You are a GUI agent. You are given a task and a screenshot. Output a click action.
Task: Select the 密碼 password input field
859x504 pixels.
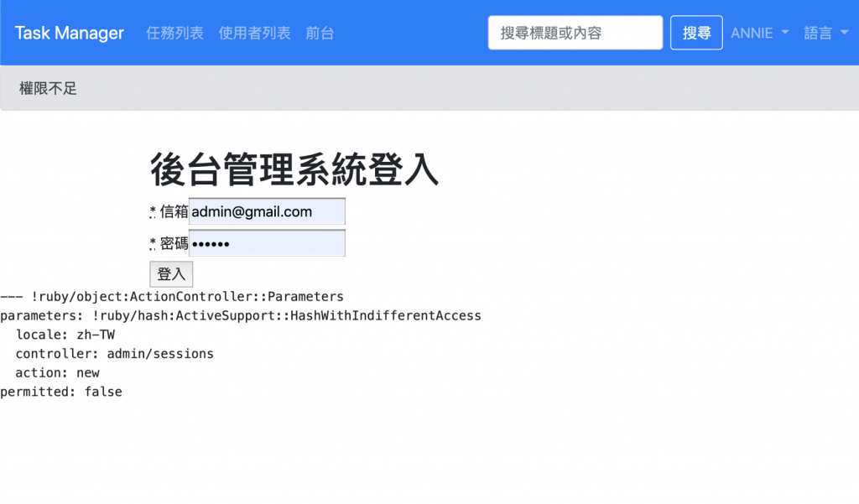tap(267, 243)
